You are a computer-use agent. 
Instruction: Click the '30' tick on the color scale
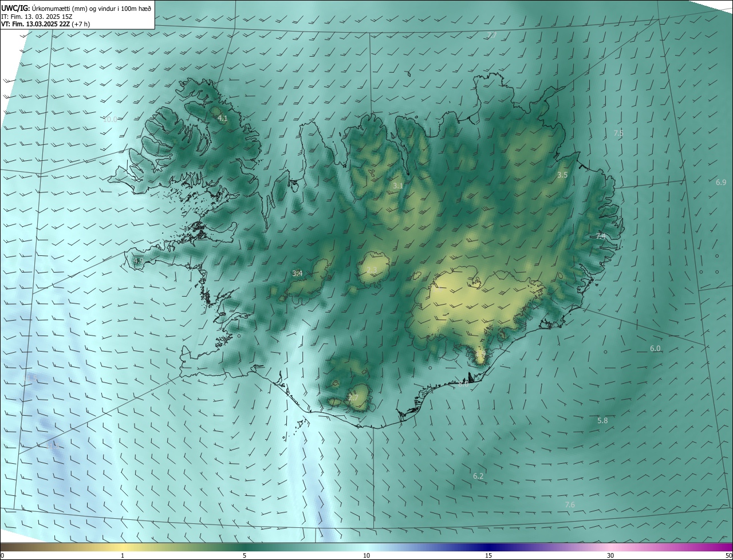point(610,556)
